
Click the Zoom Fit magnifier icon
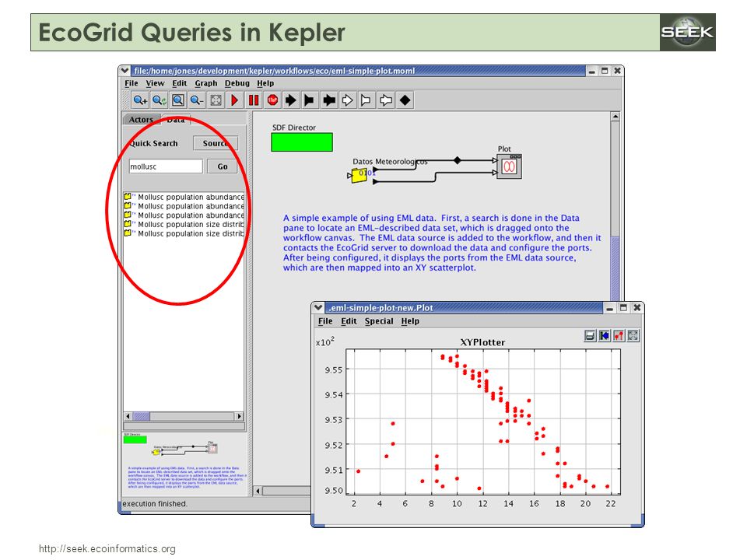point(178,100)
